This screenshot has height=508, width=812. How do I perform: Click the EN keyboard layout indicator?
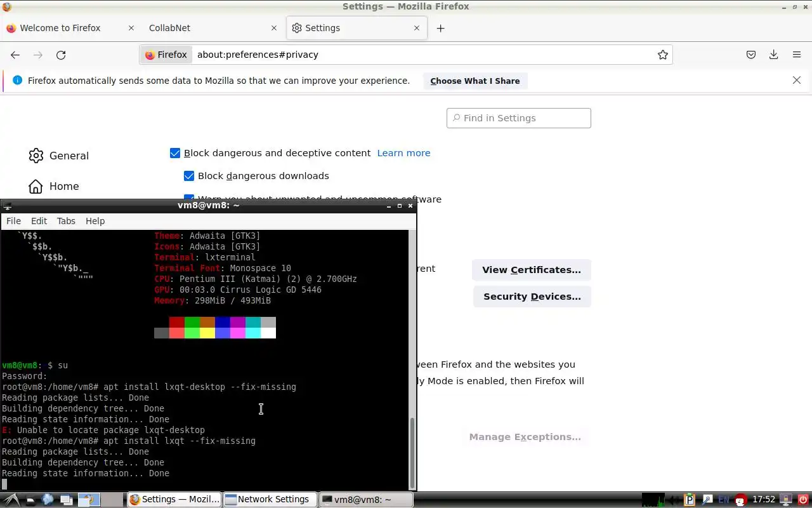(x=724, y=500)
